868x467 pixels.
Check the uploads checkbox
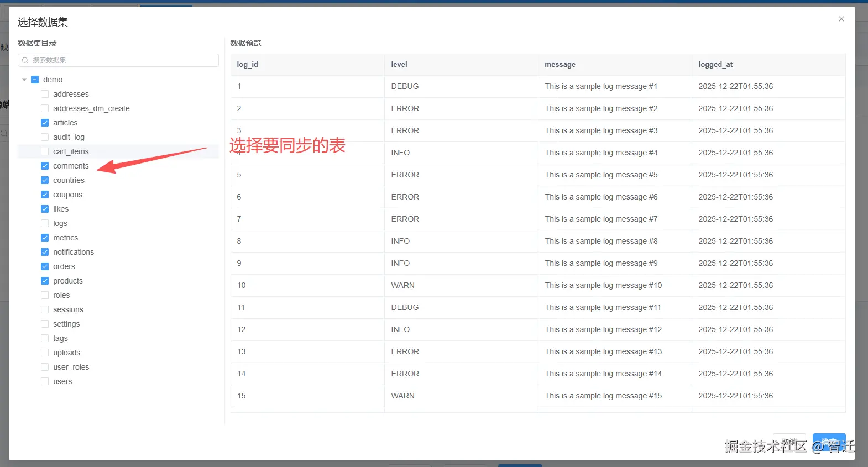point(45,353)
